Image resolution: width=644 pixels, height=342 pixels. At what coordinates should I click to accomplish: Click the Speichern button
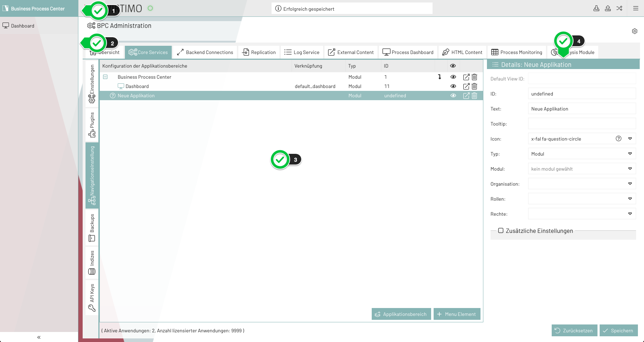[x=618, y=331]
